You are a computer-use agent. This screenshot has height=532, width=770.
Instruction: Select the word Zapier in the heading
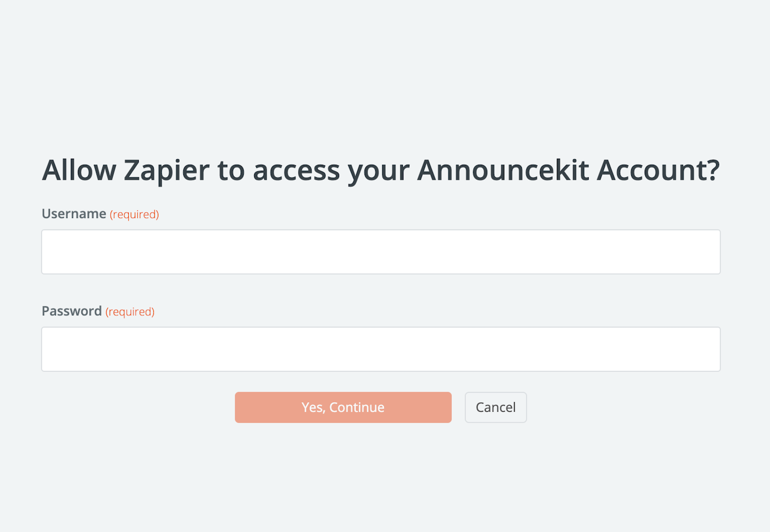click(x=166, y=170)
